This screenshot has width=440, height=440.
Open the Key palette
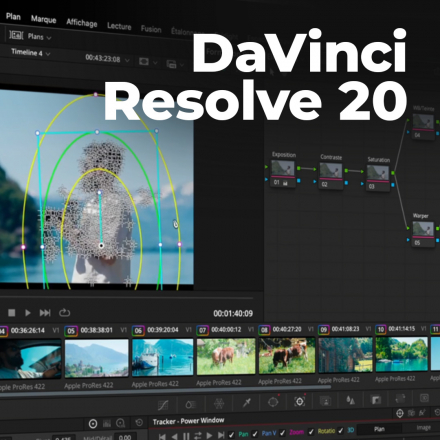coord(376,399)
